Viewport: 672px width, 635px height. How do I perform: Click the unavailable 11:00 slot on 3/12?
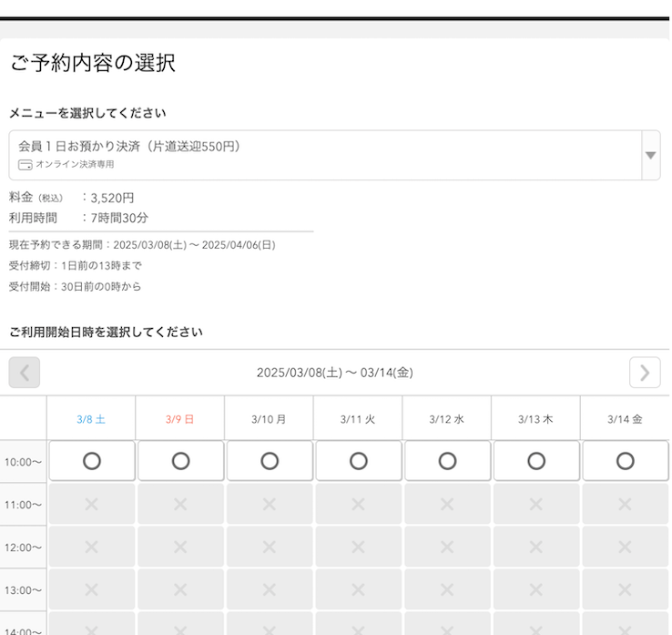point(447,504)
